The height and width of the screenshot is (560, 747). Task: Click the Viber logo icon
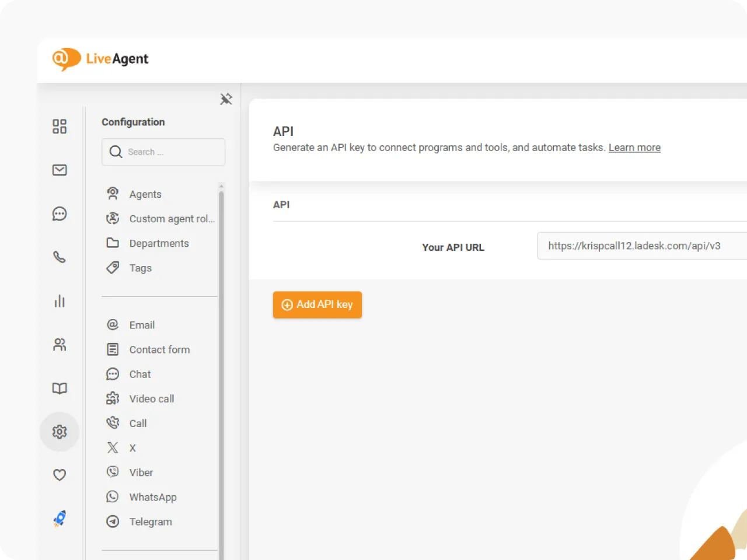click(x=113, y=472)
